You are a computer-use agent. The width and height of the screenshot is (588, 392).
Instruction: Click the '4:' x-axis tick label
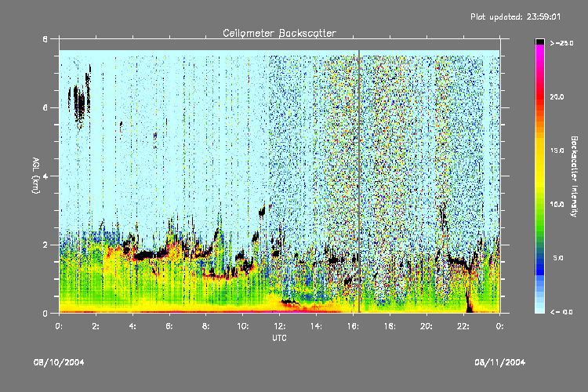(132, 326)
